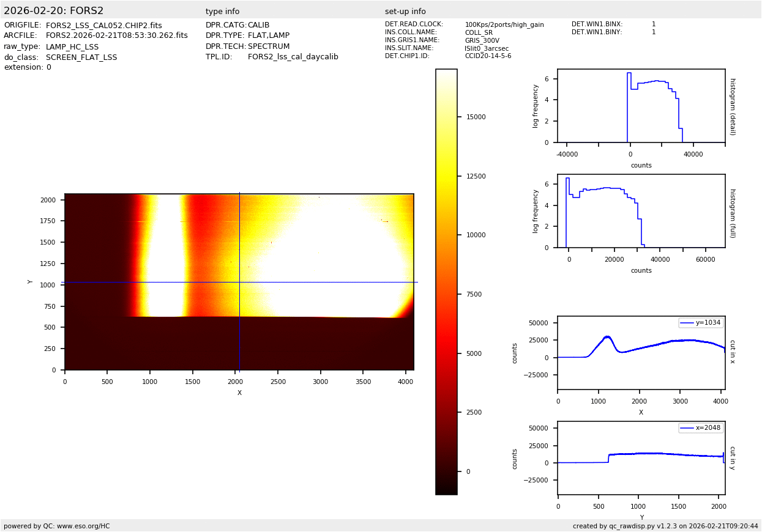Screen dimensions: 762x532
Task: Click the chip ID CCID20-14-5-6
Action: pos(488,56)
